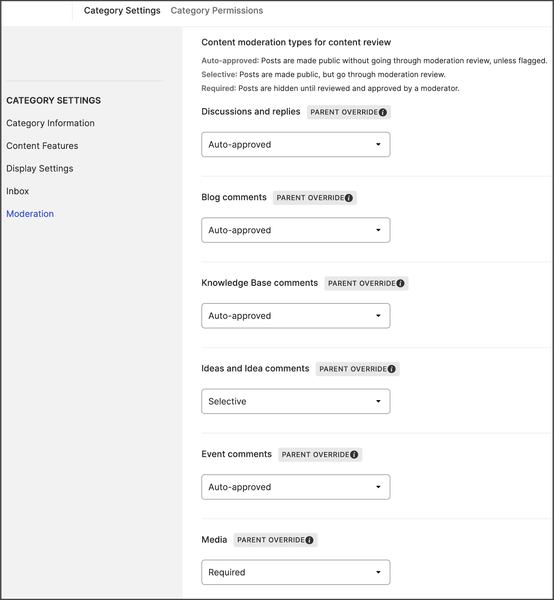Screen dimensions: 554x600
Task: Select Inbox in category settings sidebar
Action: pos(18,191)
